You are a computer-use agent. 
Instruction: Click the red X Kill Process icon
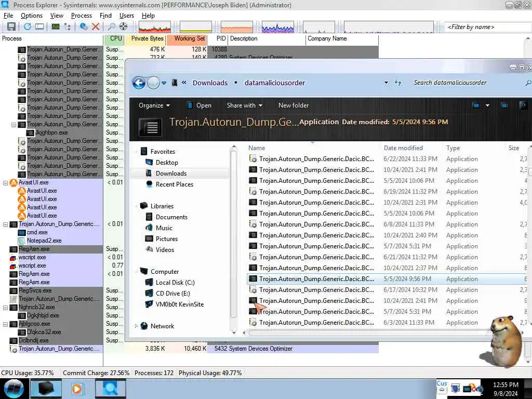(x=96, y=26)
